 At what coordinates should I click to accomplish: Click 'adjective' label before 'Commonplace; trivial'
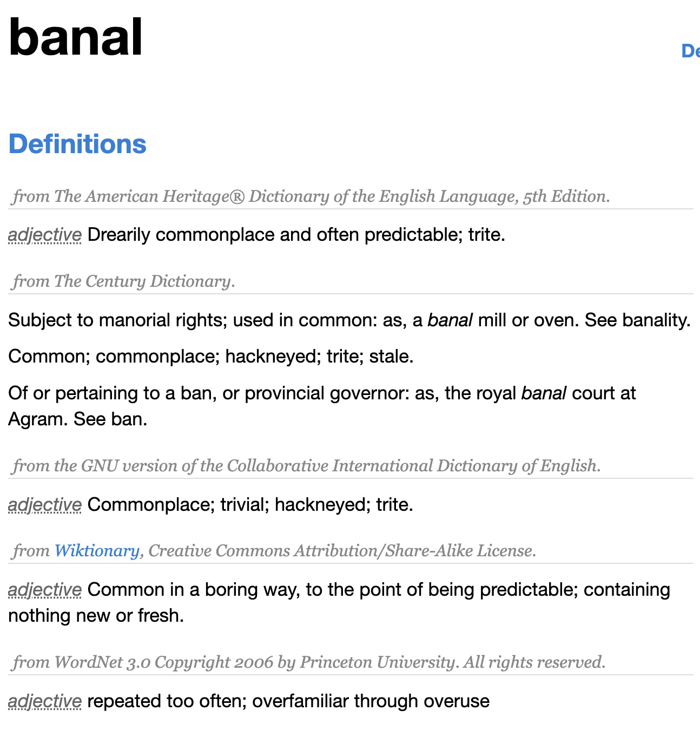coord(45,505)
